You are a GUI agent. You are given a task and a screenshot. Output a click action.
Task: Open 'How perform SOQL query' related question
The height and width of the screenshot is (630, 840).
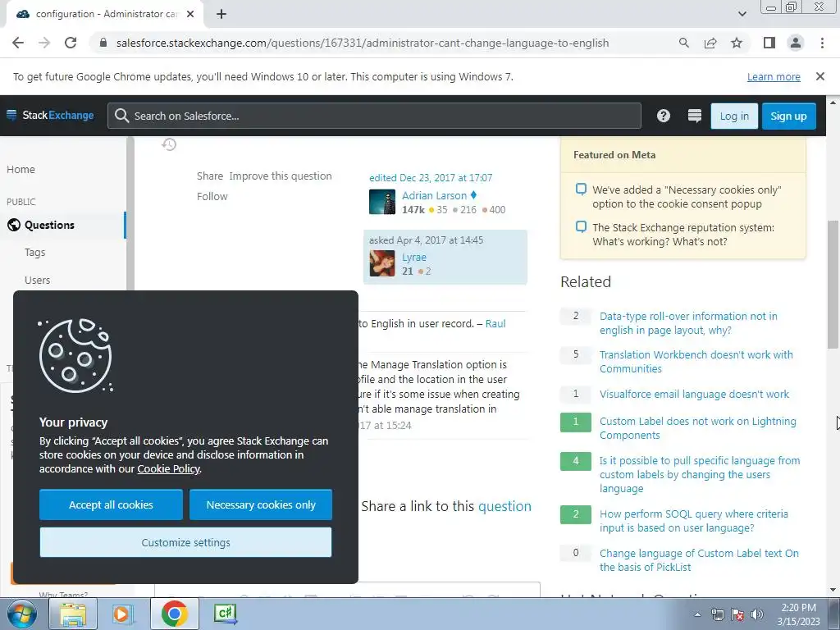[x=694, y=521]
